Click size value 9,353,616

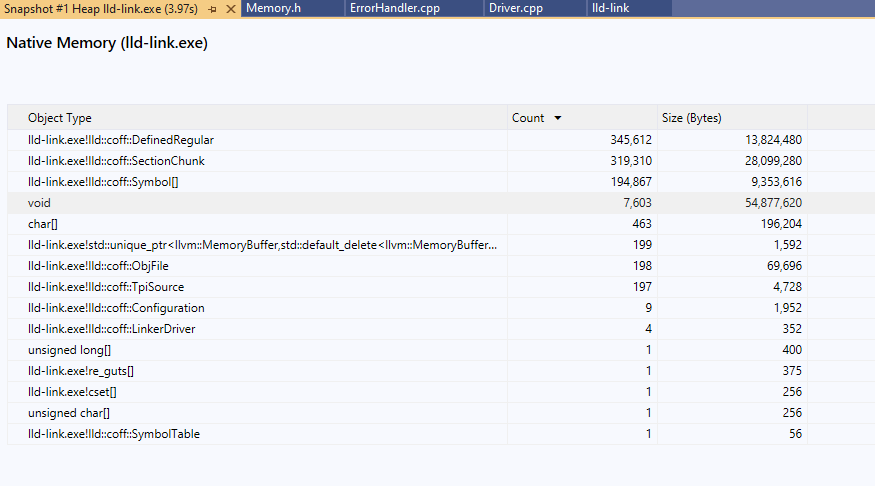[x=776, y=182]
